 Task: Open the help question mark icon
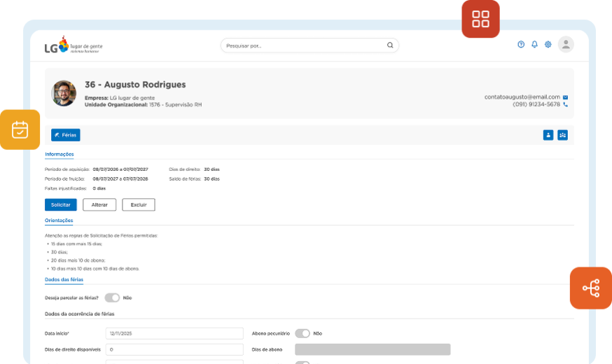coord(521,45)
